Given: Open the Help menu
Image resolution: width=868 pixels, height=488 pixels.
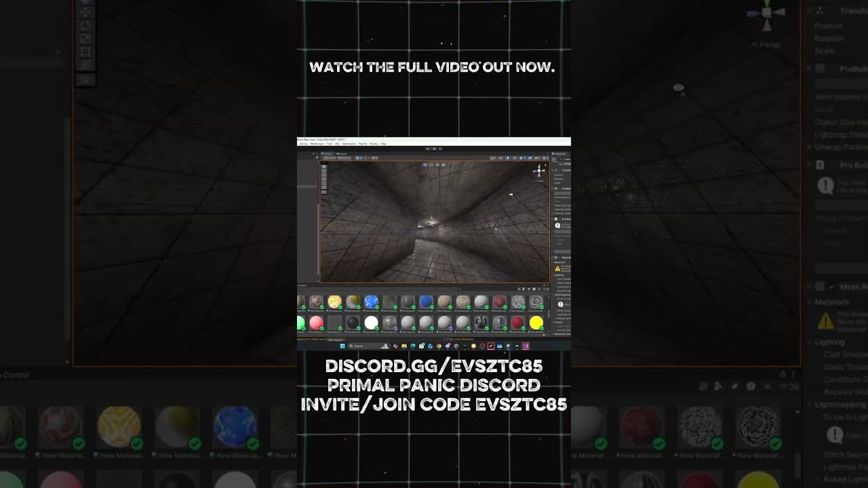Looking at the screenshot, I should pos(383,144).
